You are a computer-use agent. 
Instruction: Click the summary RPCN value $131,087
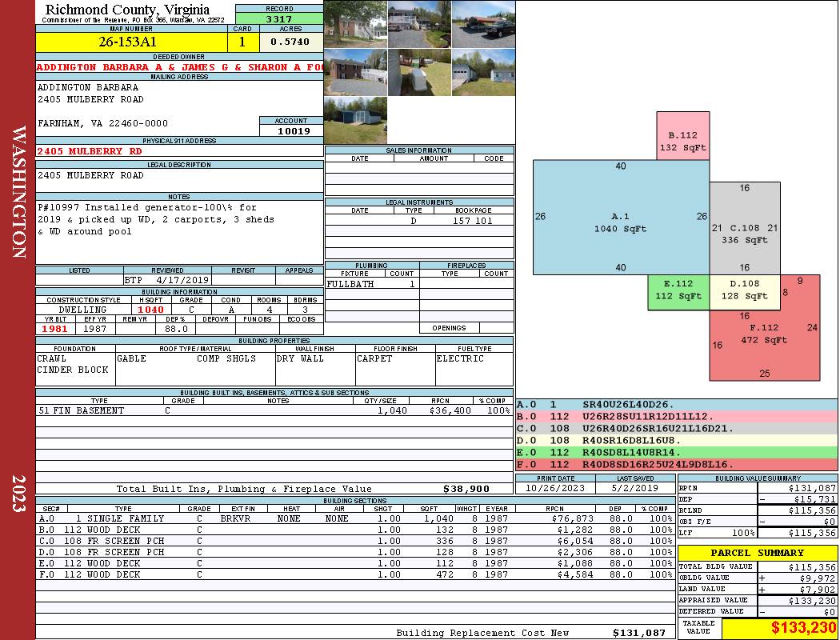[x=812, y=489]
